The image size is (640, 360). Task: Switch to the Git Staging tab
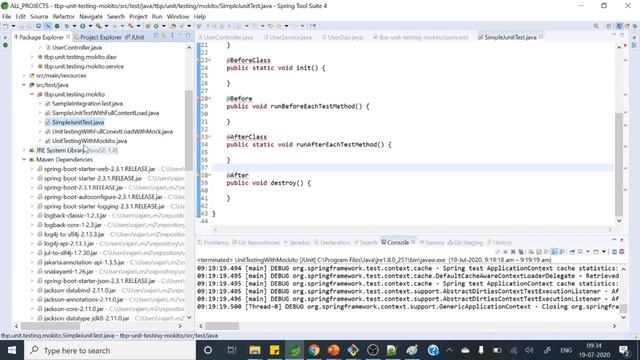coord(465,242)
